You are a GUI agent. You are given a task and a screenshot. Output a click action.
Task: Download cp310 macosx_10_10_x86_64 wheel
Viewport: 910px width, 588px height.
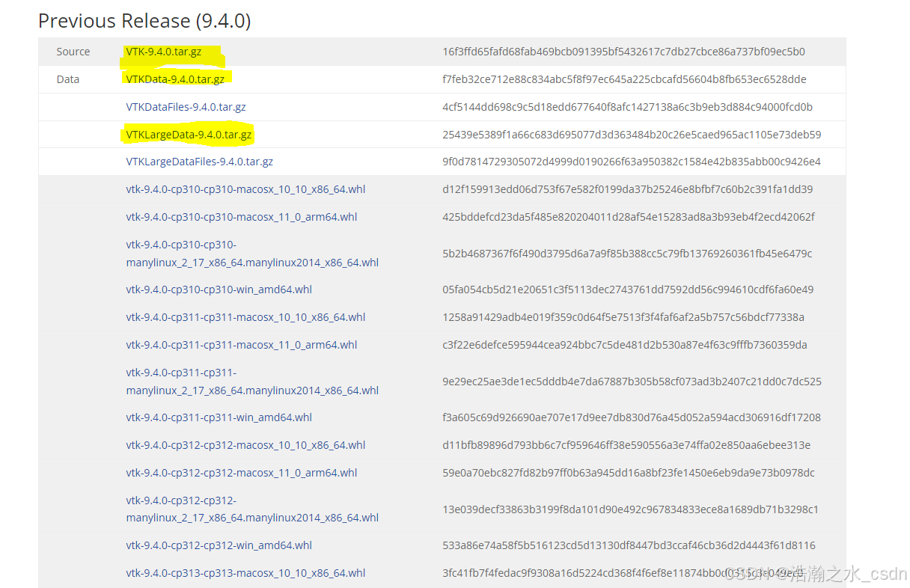click(245, 189)
